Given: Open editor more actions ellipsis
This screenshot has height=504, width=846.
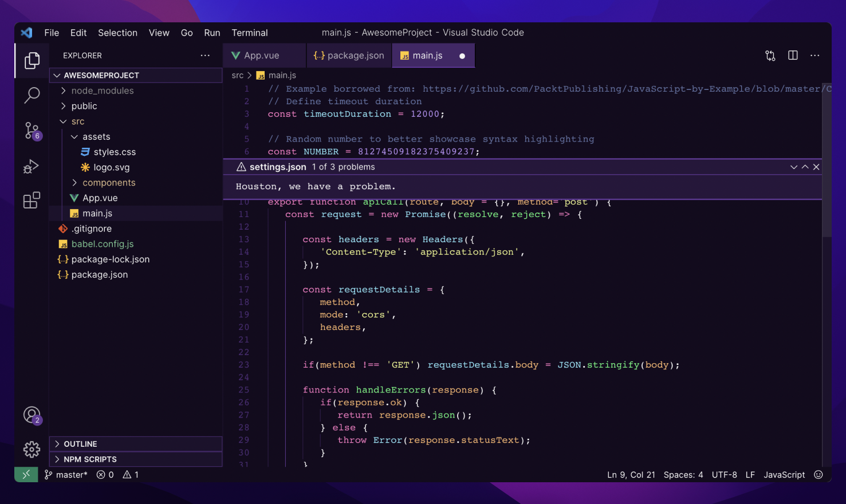Looking at the screenshot, I should [815, 56].
